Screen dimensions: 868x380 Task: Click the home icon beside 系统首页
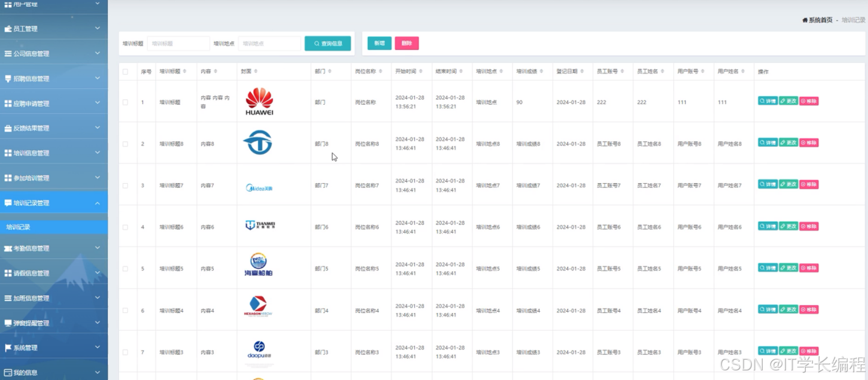point(805,20)
